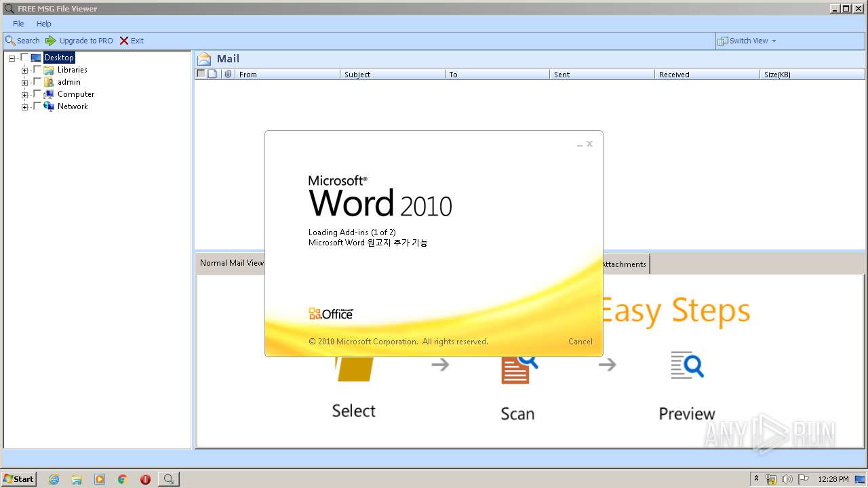Close the Word 2010 splash screen

point(590,144)
